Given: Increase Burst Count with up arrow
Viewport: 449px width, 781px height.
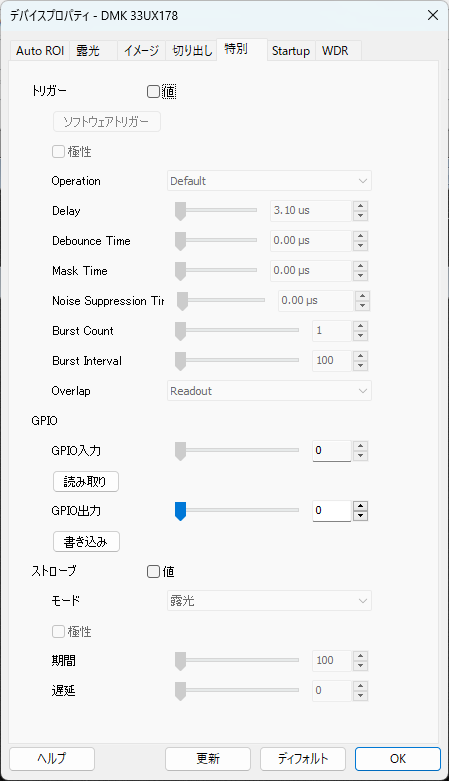Looking at the screenshot, I should tap(360, 326).
